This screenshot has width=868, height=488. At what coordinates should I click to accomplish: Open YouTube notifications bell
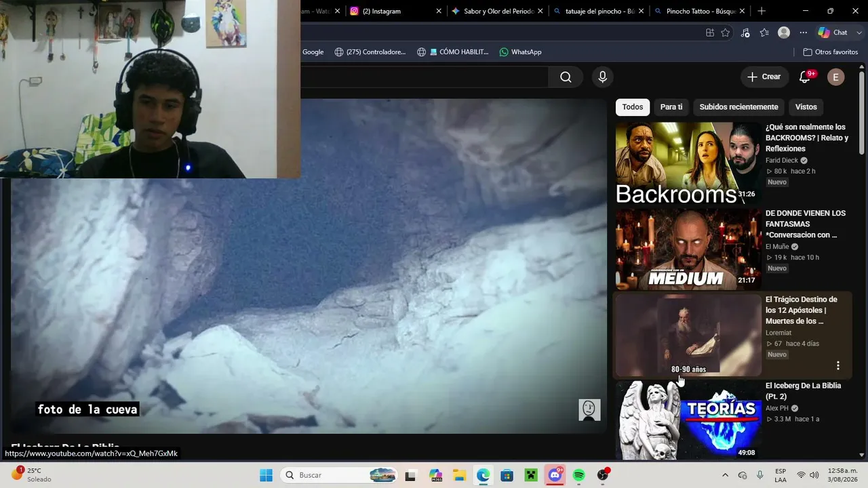tap(805, 77)
